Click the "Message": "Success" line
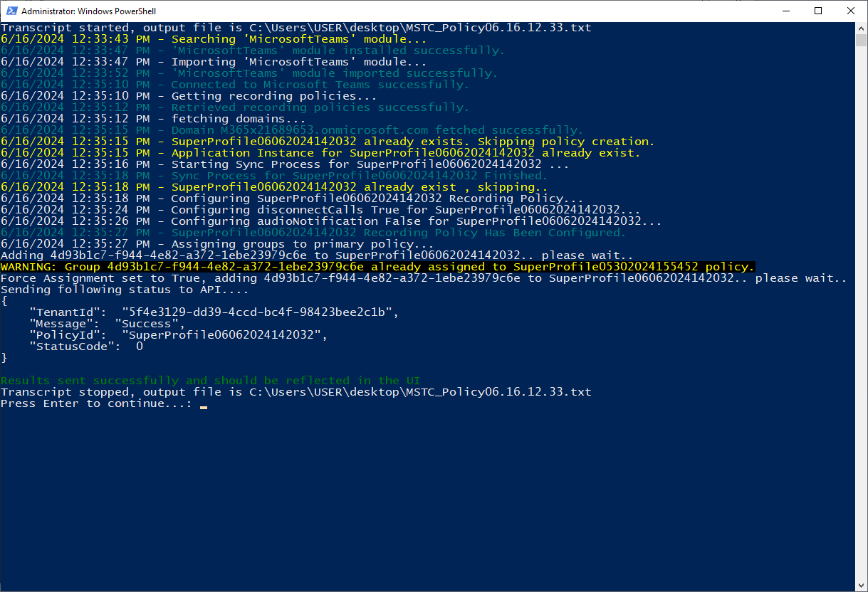868x592 pixels. 107,324
